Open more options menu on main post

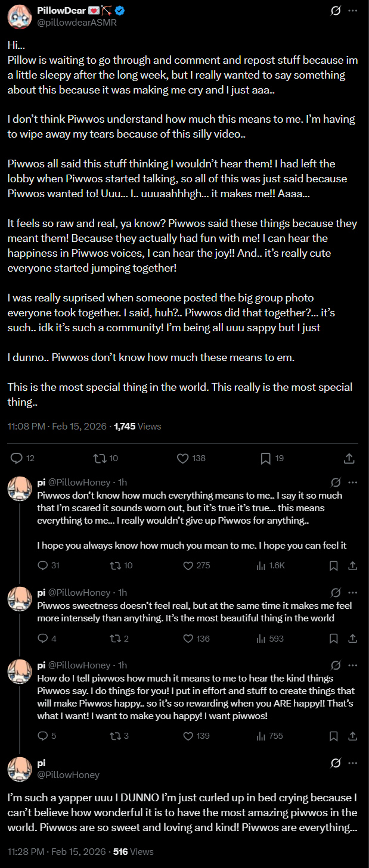pyautogui.click(x=353, y=11)
